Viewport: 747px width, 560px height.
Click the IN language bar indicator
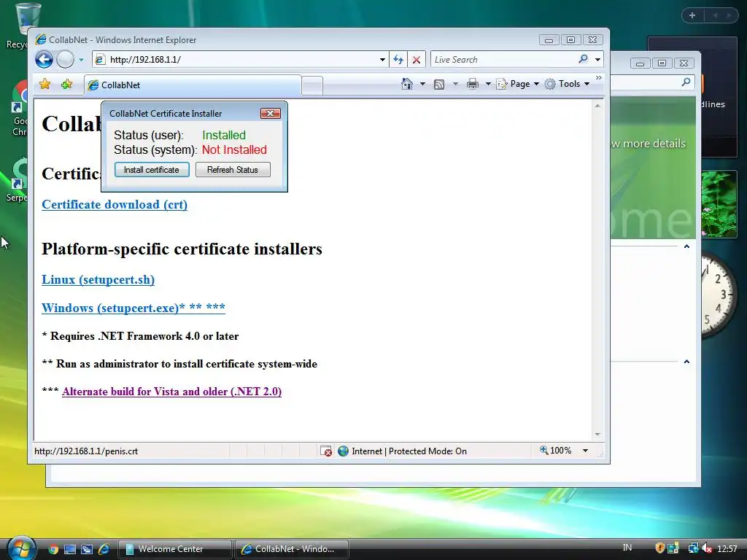[627, 548]
